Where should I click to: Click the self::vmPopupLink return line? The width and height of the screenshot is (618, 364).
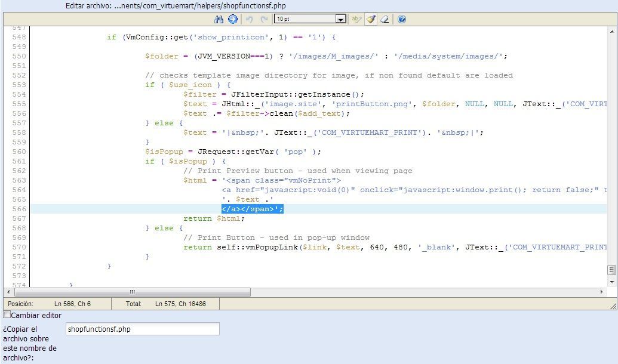395,247
